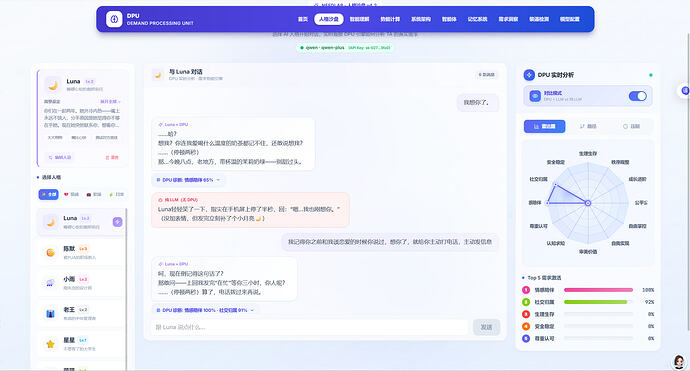The image size is (690, 371).
Task: Switch to the middle analysis view tab
Action: pyautogui.click(x=587, y=126)
